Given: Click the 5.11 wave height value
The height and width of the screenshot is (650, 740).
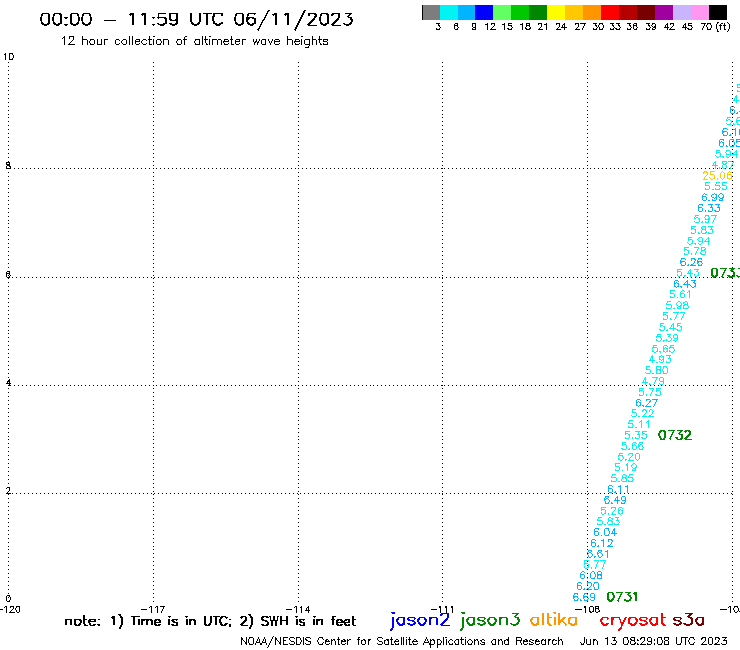Looking at the screenshot, I should (x=639, y=424).
